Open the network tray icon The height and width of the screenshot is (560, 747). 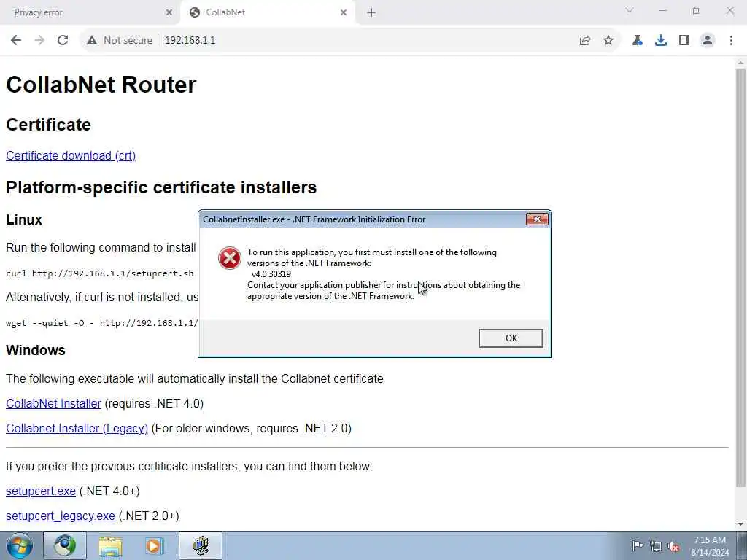[x=656, y=546]
